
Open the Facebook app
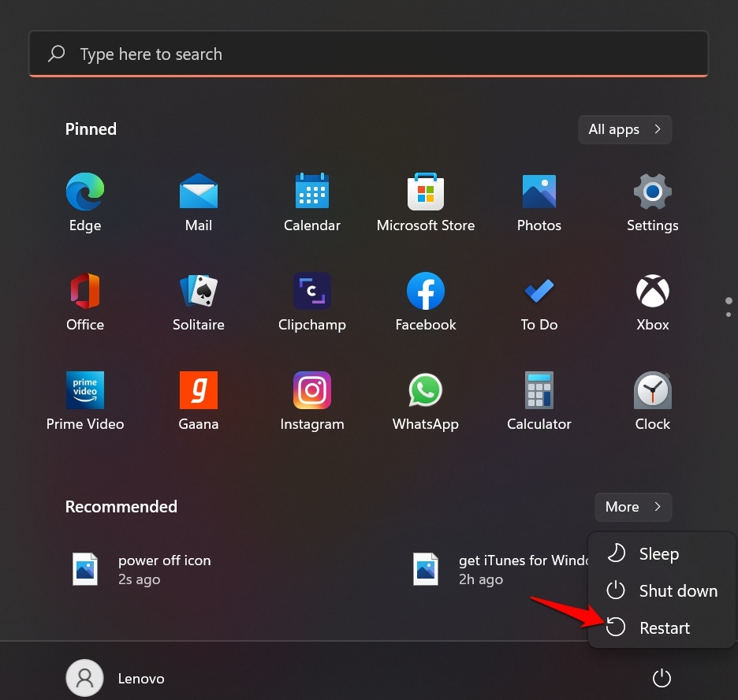(x=426, y=302)
